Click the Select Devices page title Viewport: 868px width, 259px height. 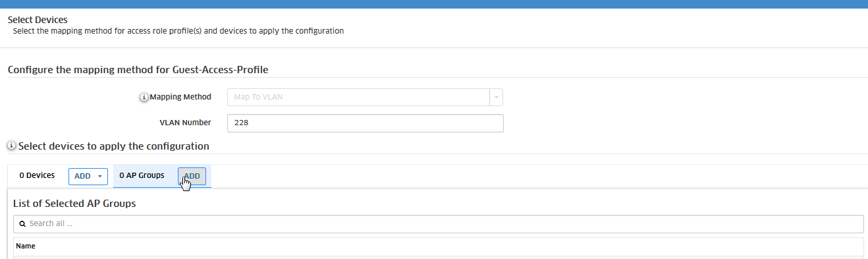pyautogui.click(x=38, y=20)
